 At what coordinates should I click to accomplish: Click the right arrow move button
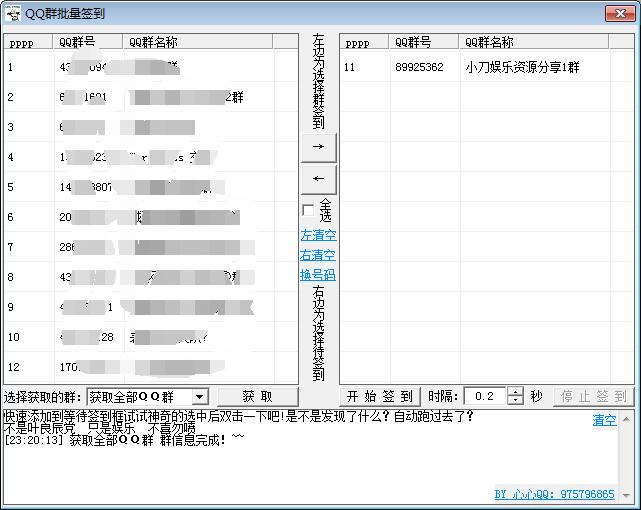[318, 147]
